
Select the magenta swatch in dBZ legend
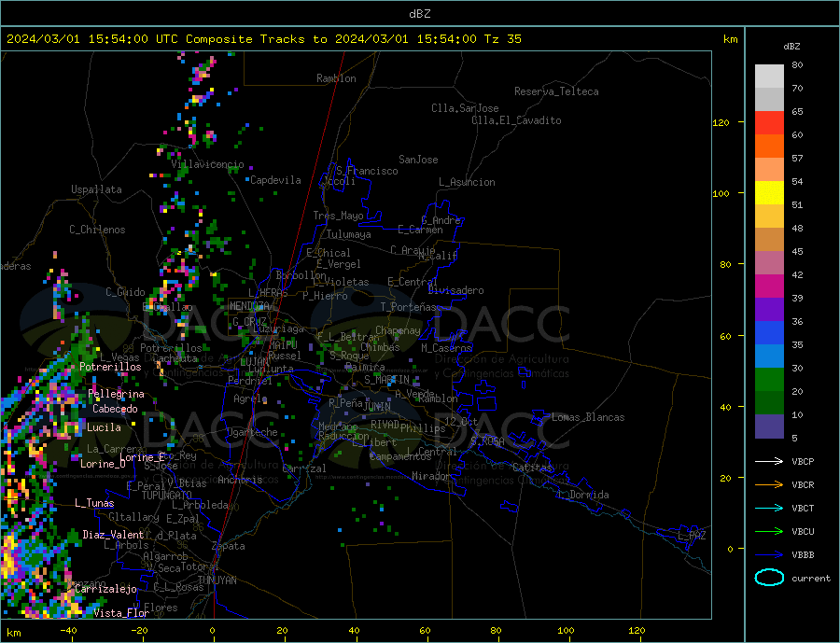pyautogui.click(x=769, y=287)
